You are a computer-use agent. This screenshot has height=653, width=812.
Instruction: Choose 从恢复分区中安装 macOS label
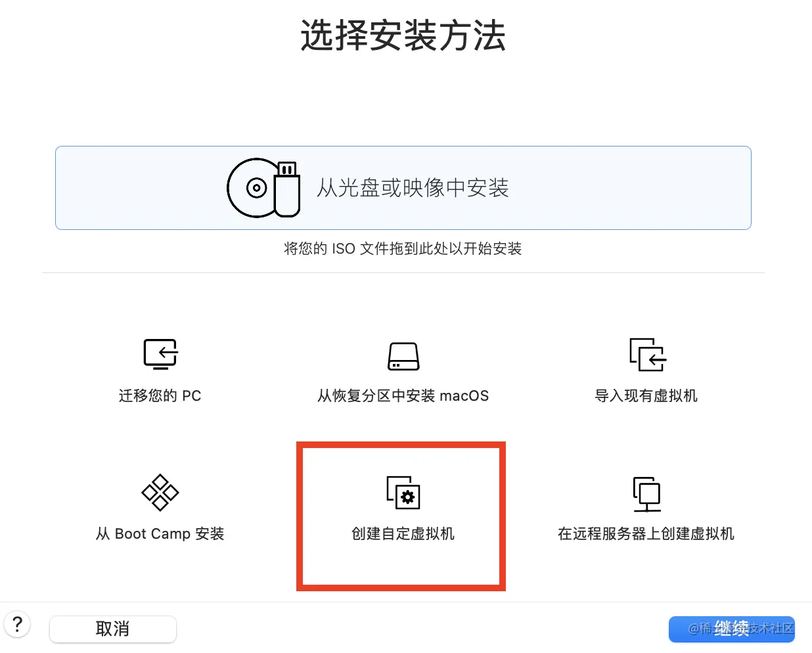pyautogui.click(x=403, y=395)
